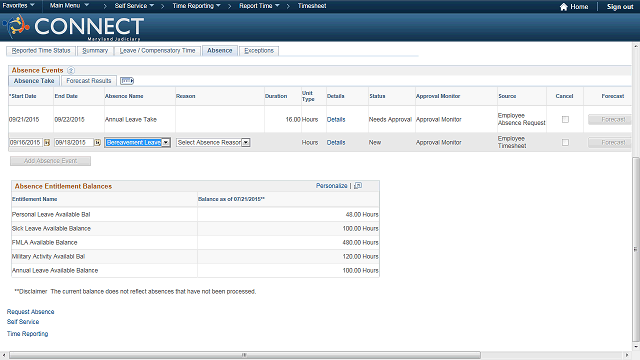Screen dimensions: 640x360
Task: Switch to the Exceptions tab
Action: (x=259, y=51)
